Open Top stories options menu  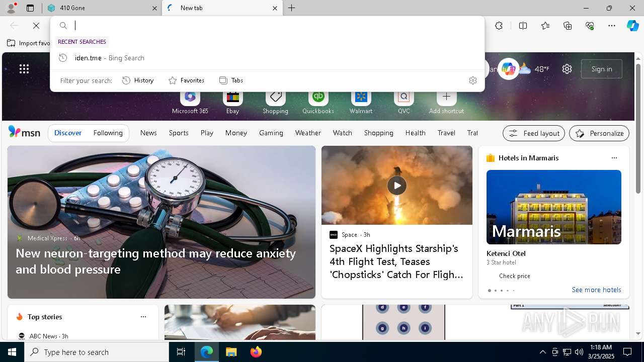[143, 317]
